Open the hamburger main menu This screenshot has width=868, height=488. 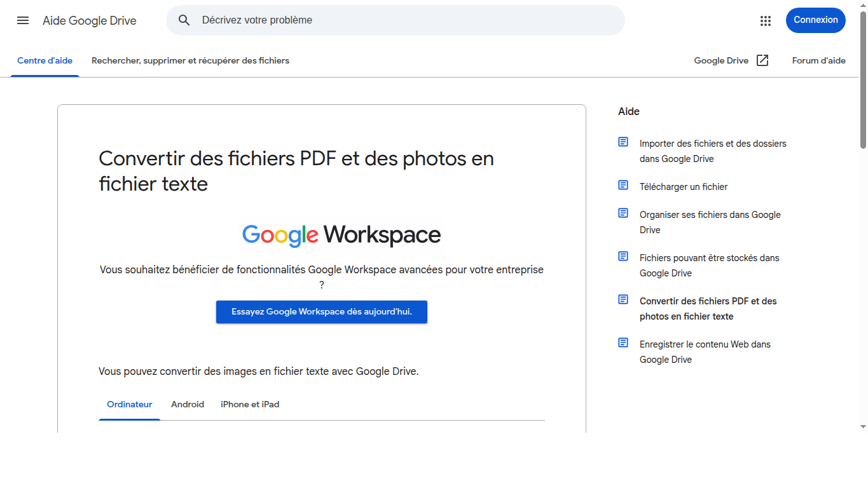pos(23,20)
